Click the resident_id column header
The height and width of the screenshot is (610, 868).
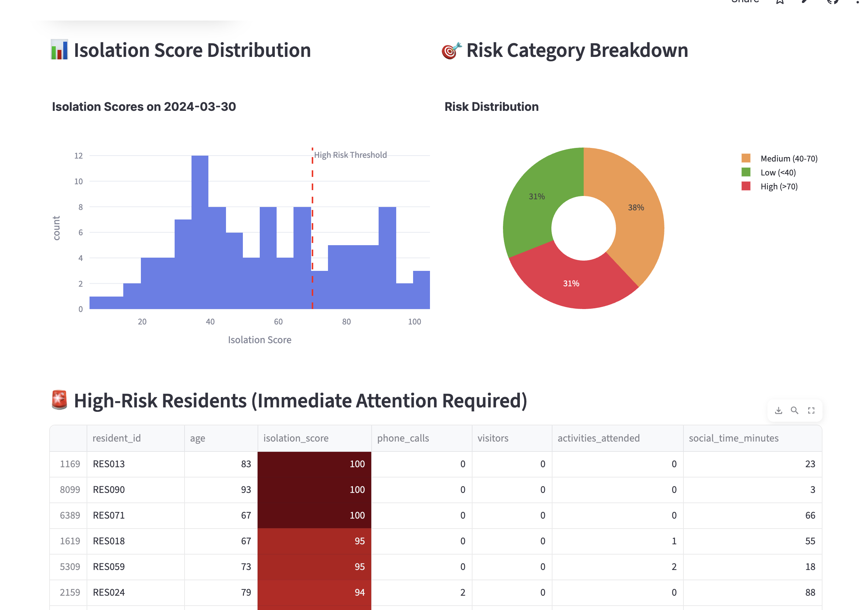(117, 438)
